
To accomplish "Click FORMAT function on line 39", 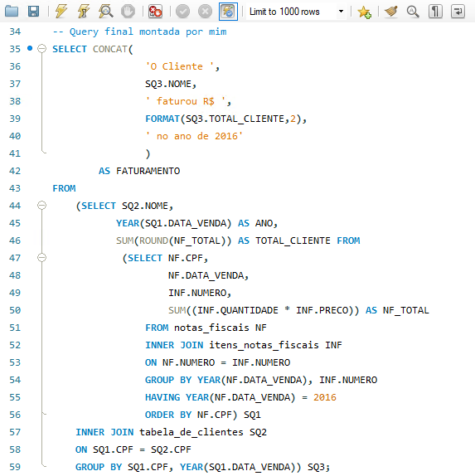I will tap(162, 119).
